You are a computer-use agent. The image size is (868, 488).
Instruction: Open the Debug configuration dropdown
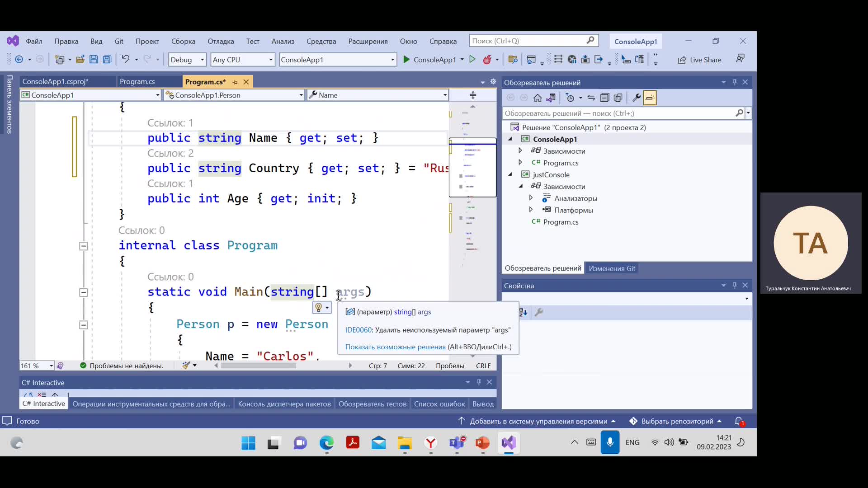coord(187,60)
